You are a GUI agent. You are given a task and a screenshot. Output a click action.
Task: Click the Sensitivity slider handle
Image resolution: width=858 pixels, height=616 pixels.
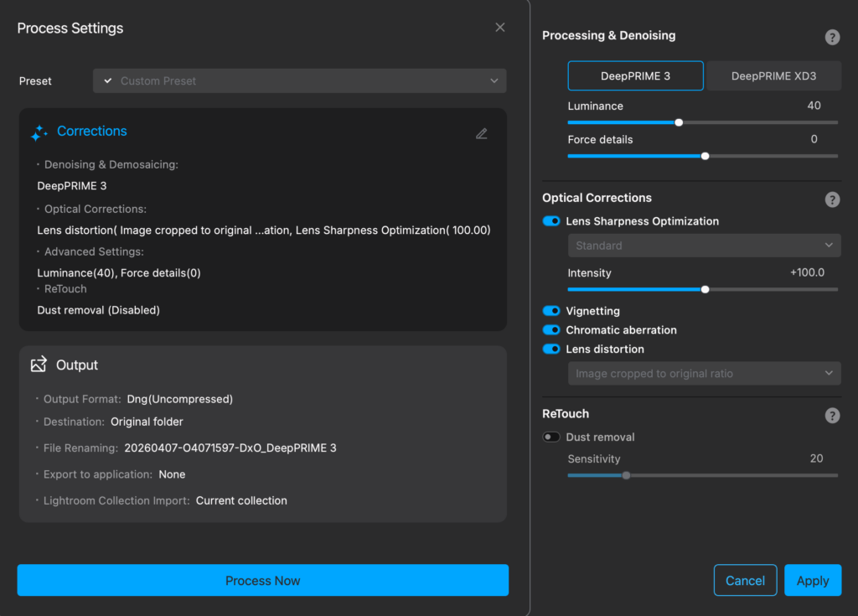pyautogui.click(x=627, y=475)
